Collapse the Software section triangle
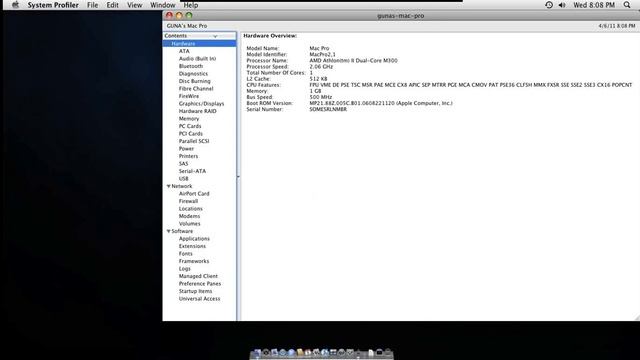Image resolution: width=640 pixels, height=360 pixels. tap(168, 231)
